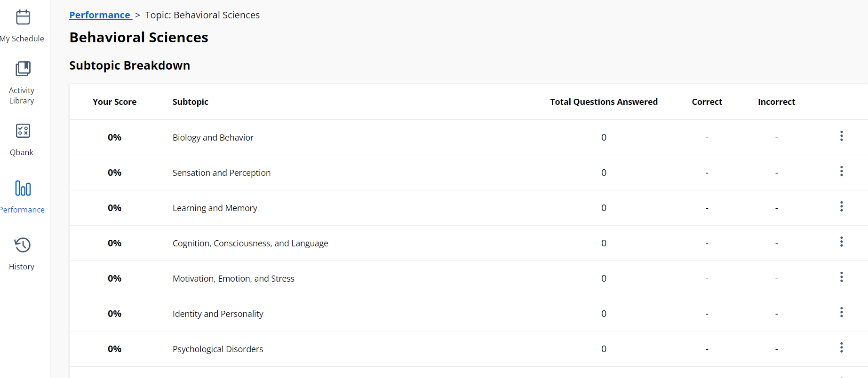Go back via Performance breadcrumb link
868x378 pixels.
(x=100, y=15)
